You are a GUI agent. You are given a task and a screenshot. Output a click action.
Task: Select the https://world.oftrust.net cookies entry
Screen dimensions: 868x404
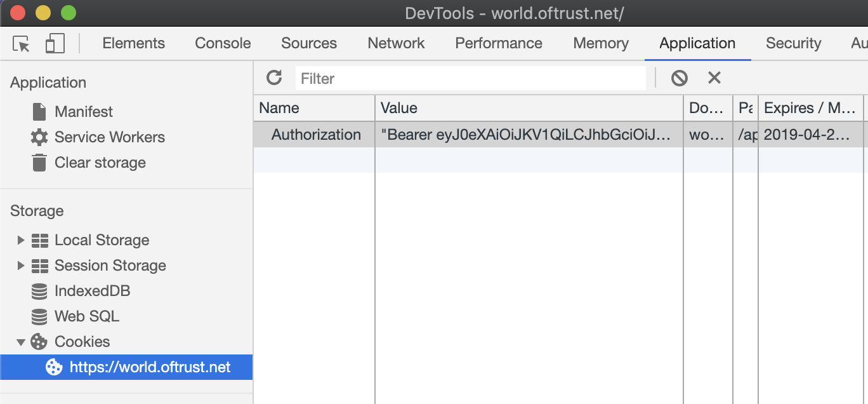(150, 367)
